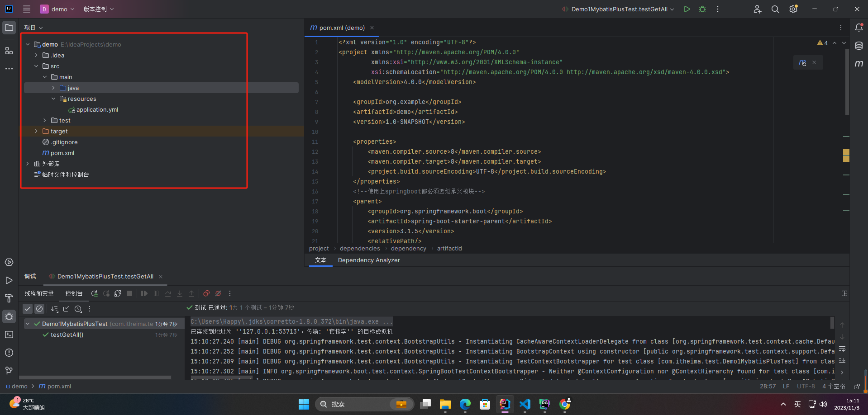The width and height of the screenshot is (868, 415).
Task: Expand the target folder
Action: point(36,131)
